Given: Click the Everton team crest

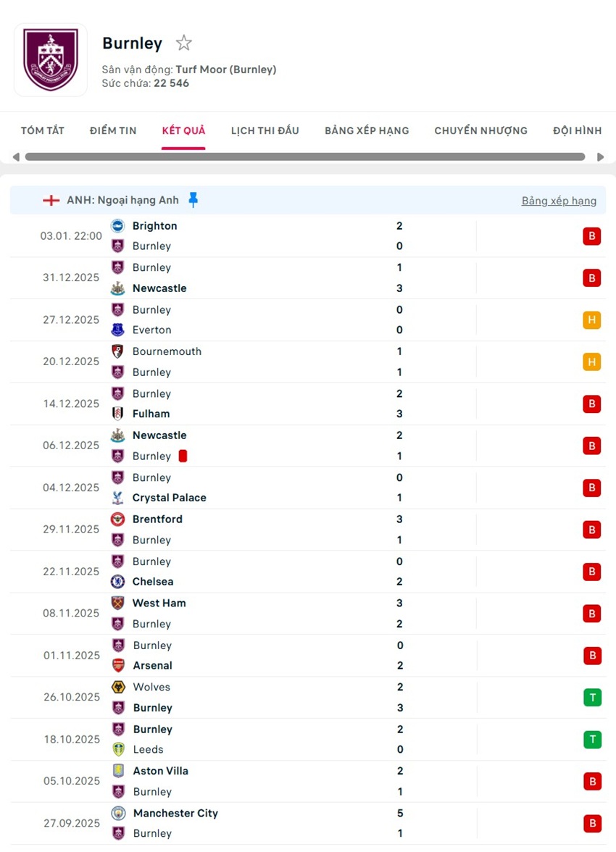Looking at the screenshot, I should point(117,330).
